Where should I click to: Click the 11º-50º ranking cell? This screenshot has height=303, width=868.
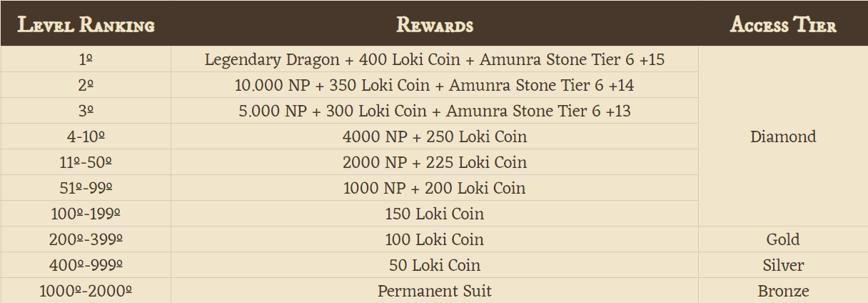tap(86, 162)
